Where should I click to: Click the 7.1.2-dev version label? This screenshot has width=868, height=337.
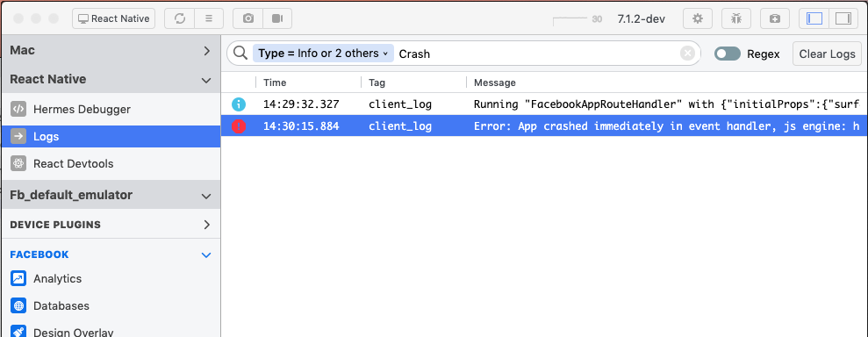(x=641, y=18)
